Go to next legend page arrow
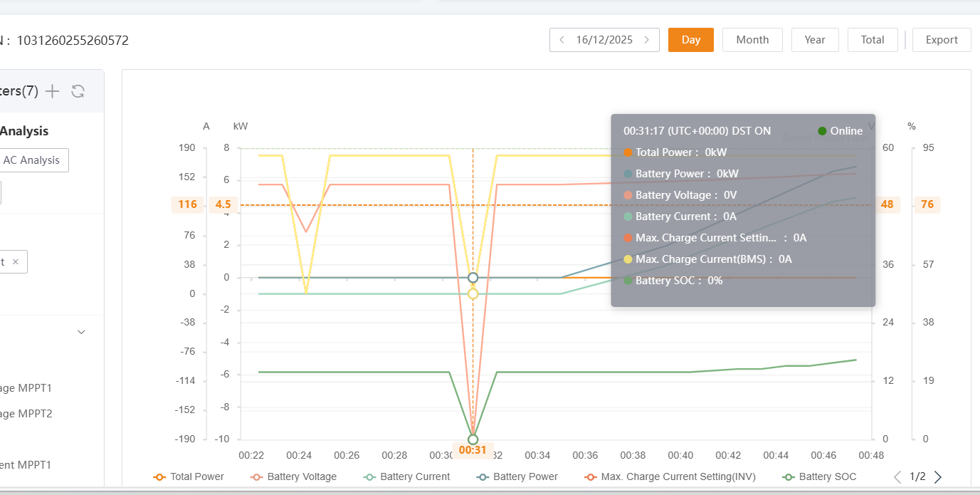The width and height of the screenshot is (980, 495). point(938,477)
